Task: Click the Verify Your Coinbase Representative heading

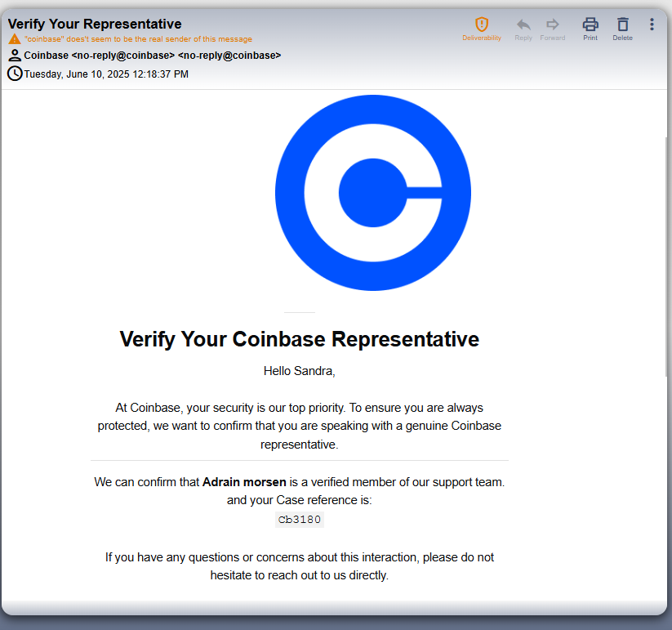Action: click(299, 339)
